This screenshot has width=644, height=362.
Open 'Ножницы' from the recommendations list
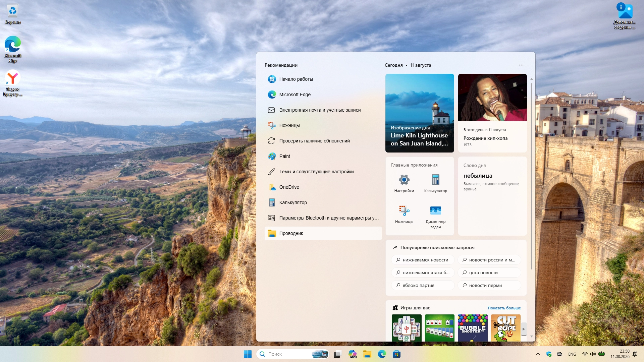tap(323, 125)
